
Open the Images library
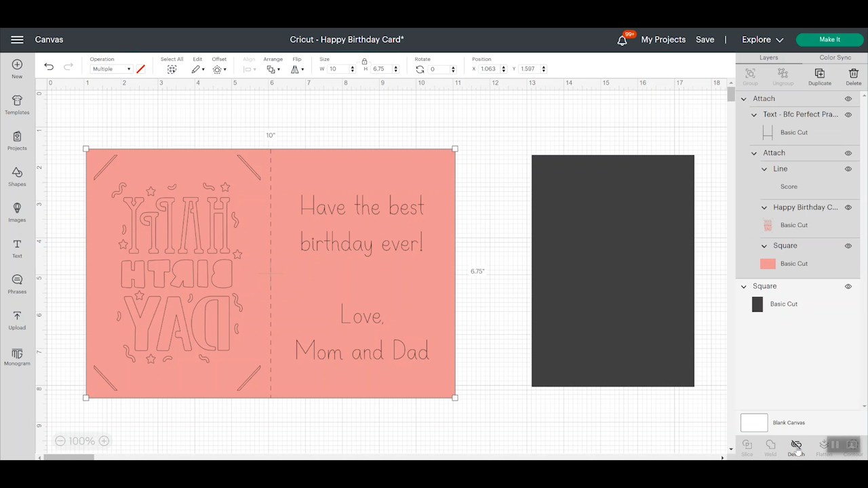click(17, 212)
